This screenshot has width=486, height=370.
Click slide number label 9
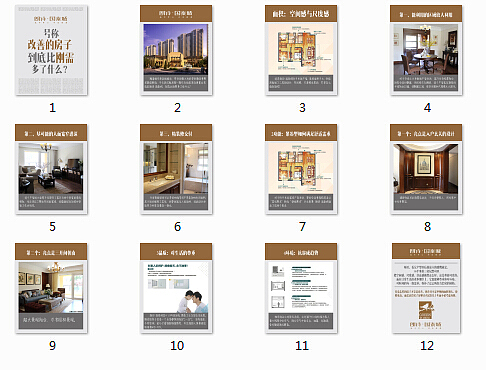52,346
